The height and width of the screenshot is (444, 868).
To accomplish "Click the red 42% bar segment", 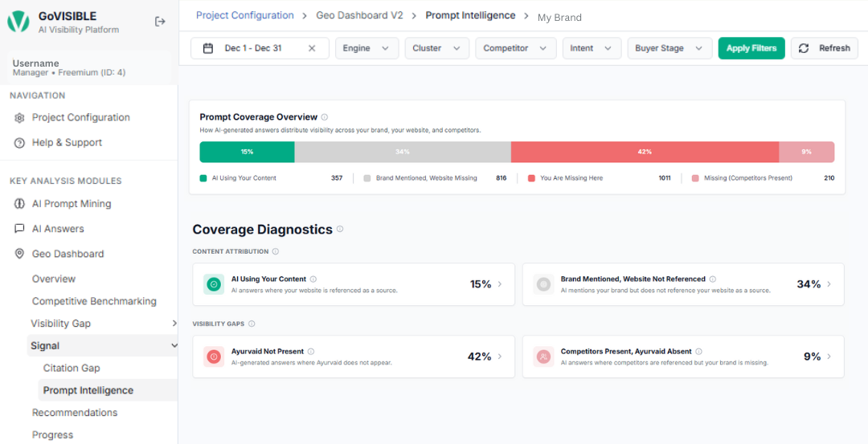I will (x=645, y=152).
